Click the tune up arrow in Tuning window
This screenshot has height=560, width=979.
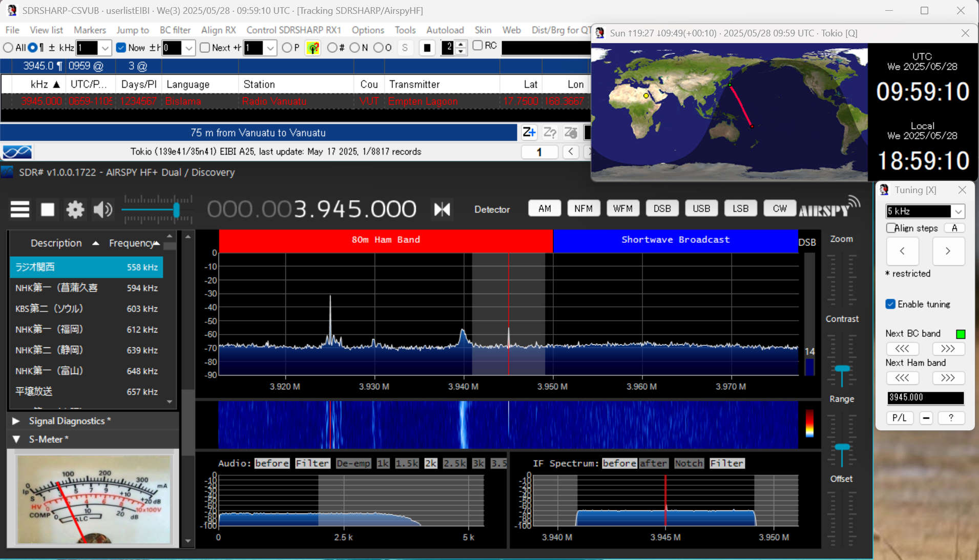click(948, 251)
